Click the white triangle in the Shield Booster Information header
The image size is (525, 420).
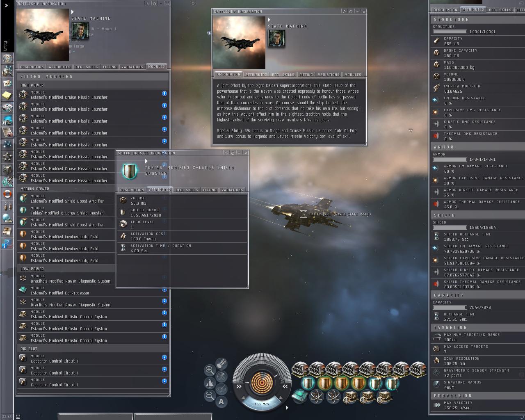[146, 161]
